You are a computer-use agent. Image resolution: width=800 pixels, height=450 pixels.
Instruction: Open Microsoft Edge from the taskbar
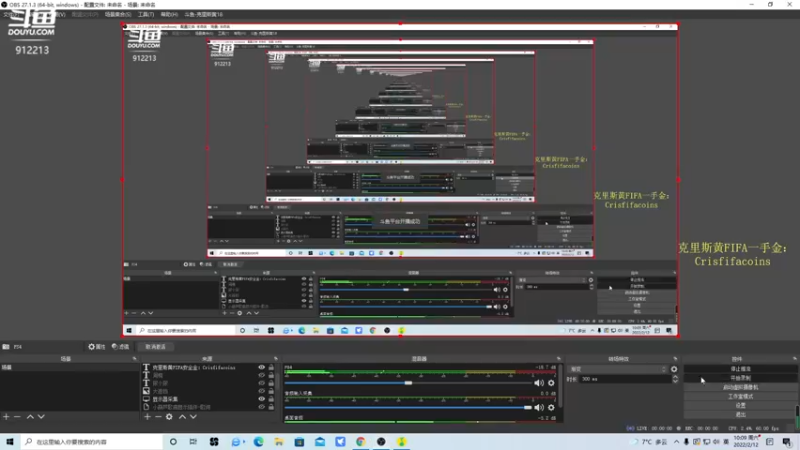point(259,442)
